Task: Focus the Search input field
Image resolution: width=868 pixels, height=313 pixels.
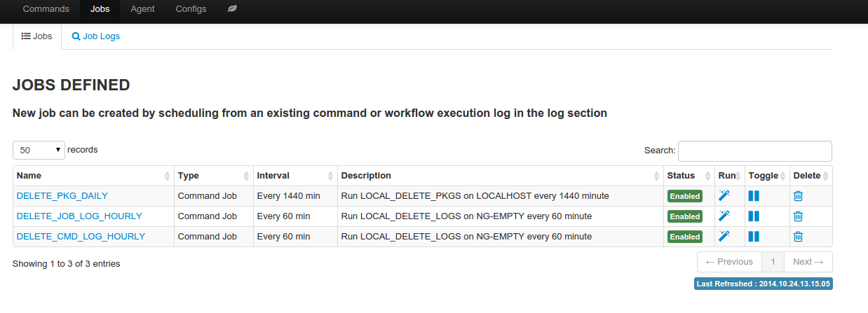Action: tap(755, 151)
